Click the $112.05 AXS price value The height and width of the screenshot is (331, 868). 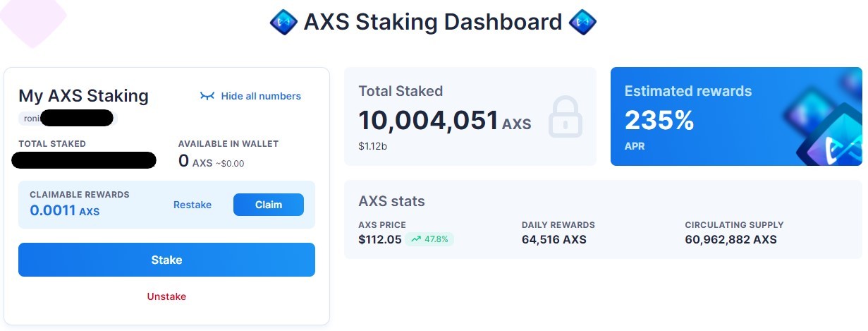pos(380,239)
